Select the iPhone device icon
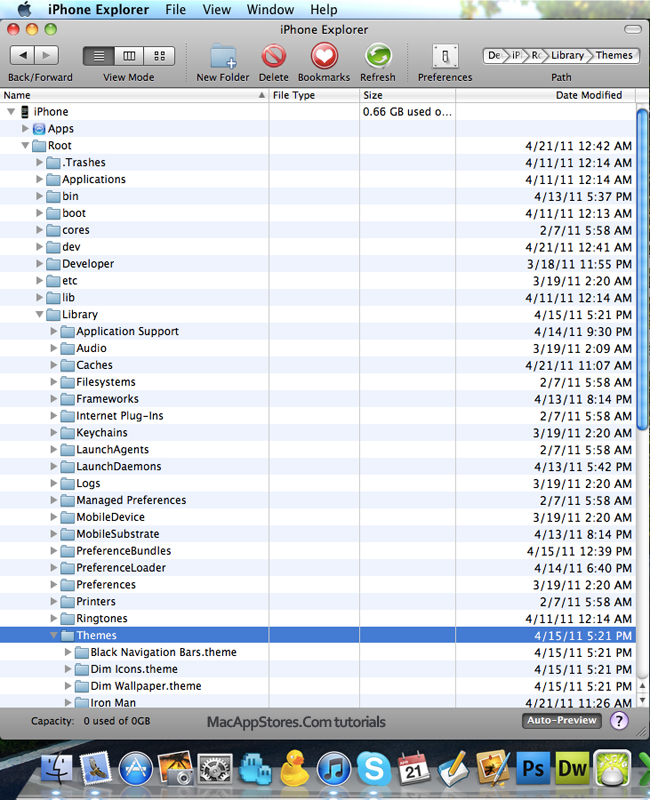Viewport: 650px width, 800px height. (24, 111)
